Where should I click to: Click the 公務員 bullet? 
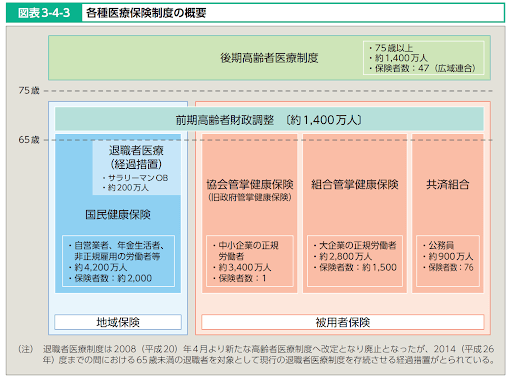click(x=438, y=246)
